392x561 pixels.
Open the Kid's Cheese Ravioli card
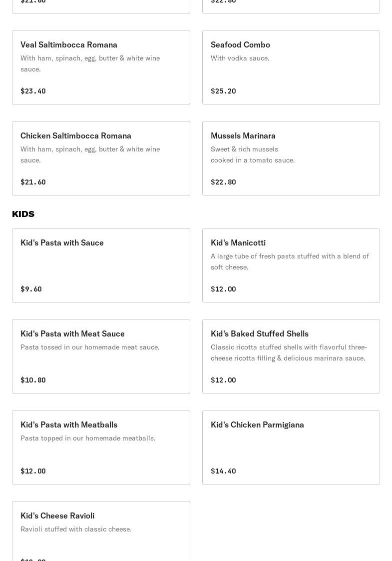pos(101,531)
